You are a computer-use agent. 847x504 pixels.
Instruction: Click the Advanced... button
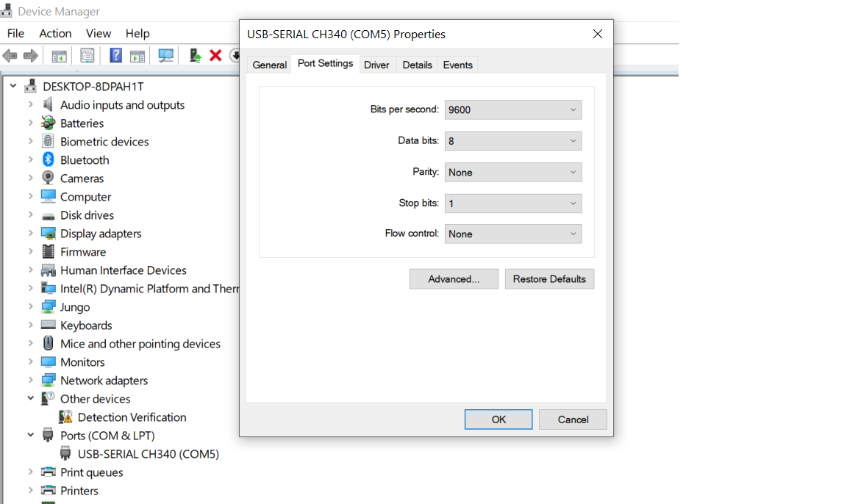[x=454, y=279]
